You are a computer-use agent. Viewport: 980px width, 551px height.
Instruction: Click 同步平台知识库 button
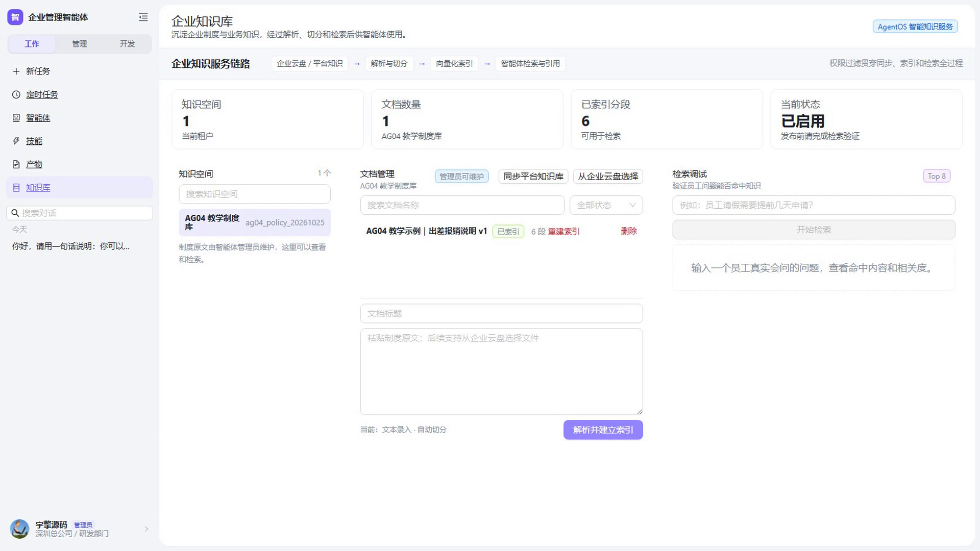533,177
